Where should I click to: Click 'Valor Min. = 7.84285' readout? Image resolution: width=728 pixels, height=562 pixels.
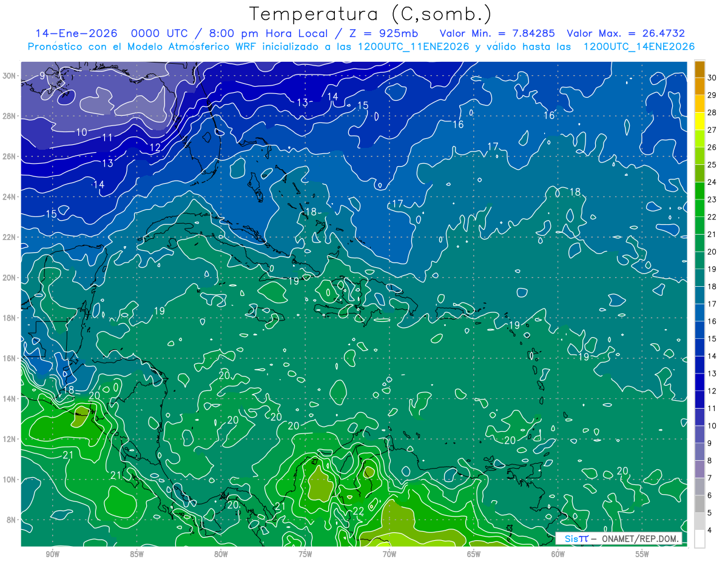coord(498,33)
